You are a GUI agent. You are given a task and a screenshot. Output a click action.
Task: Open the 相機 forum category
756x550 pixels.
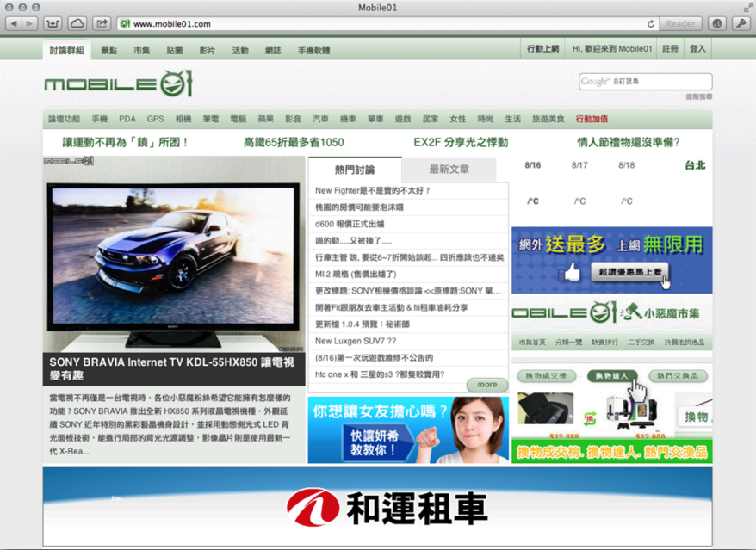(183, 119)
